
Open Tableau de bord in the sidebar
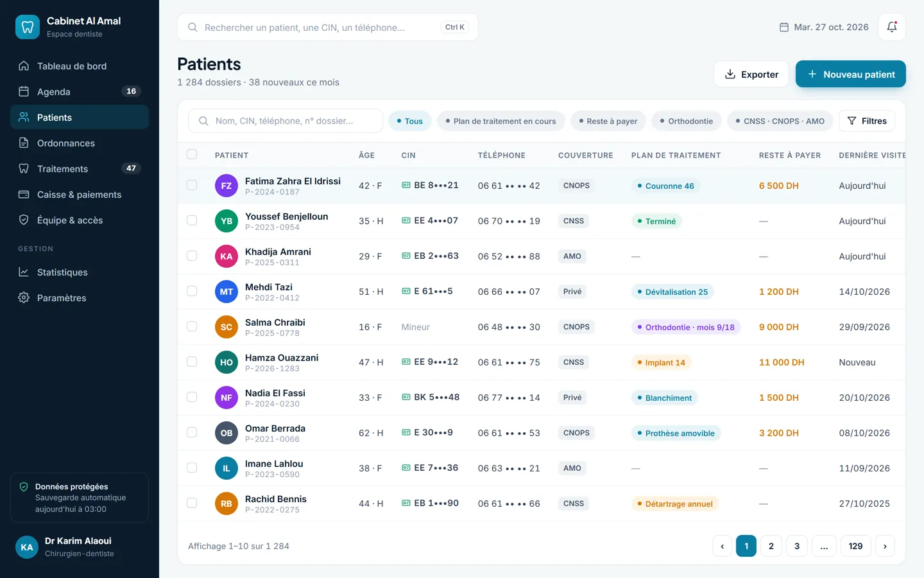pyautogui.click(x=80, y=66)
